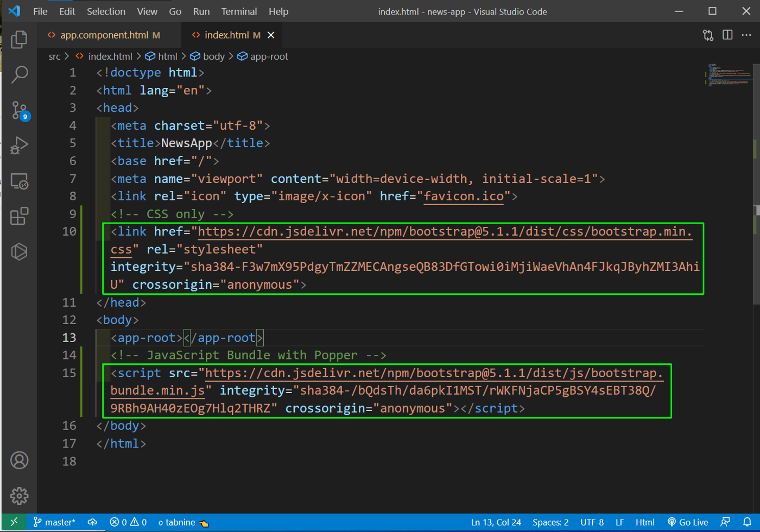Click the VS Code logo icon
The width and height of the screenshot is (760, 532).
click(15, 11)
